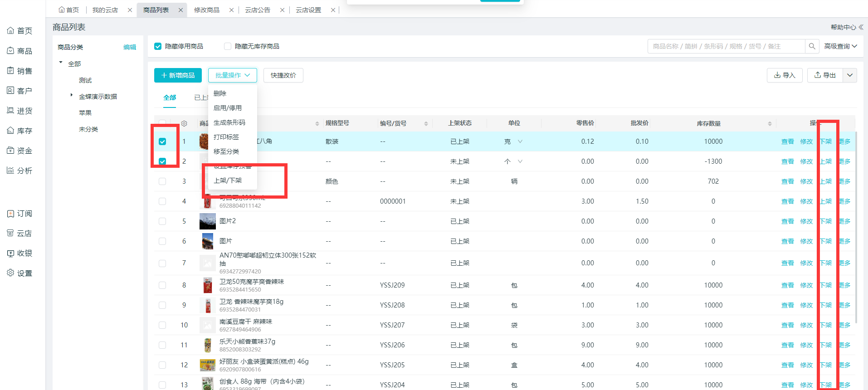Click 查看 link for row 3

click(x=788, y=181)
